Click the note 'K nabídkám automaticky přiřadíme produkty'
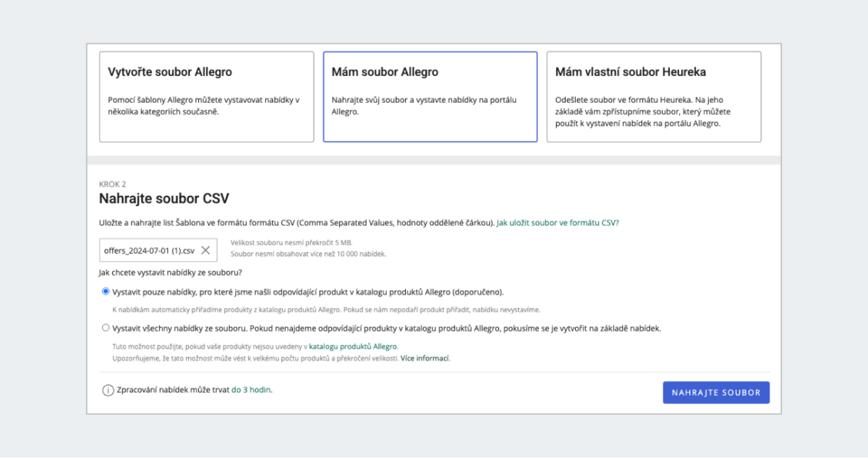 point(326,309)
